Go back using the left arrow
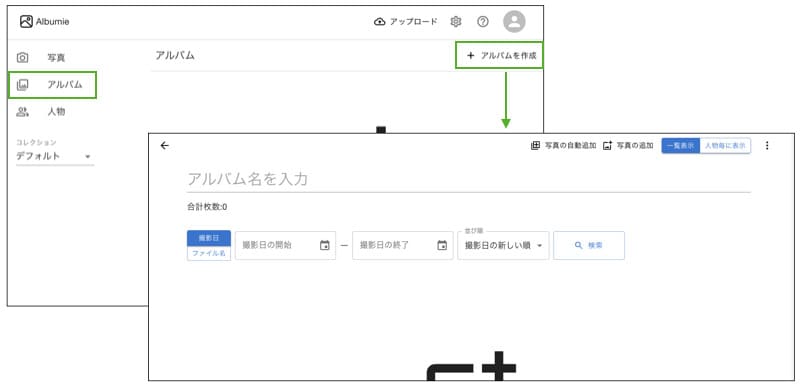 [164, 146]
